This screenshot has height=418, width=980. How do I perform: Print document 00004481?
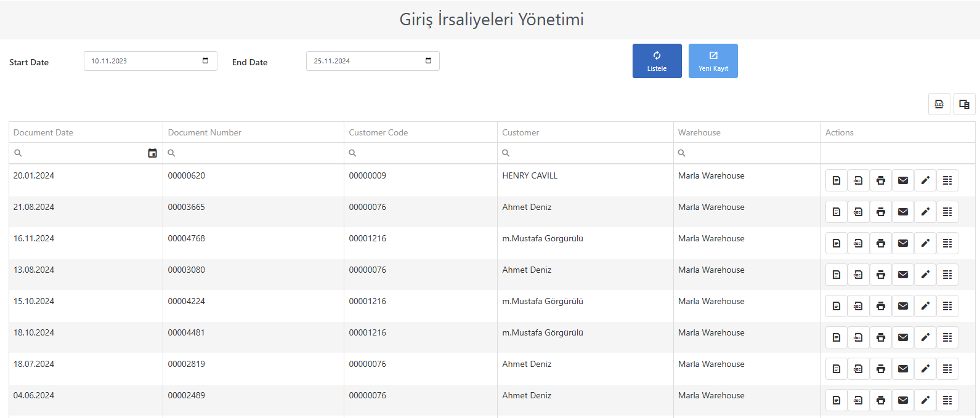[x=881, y=337]
